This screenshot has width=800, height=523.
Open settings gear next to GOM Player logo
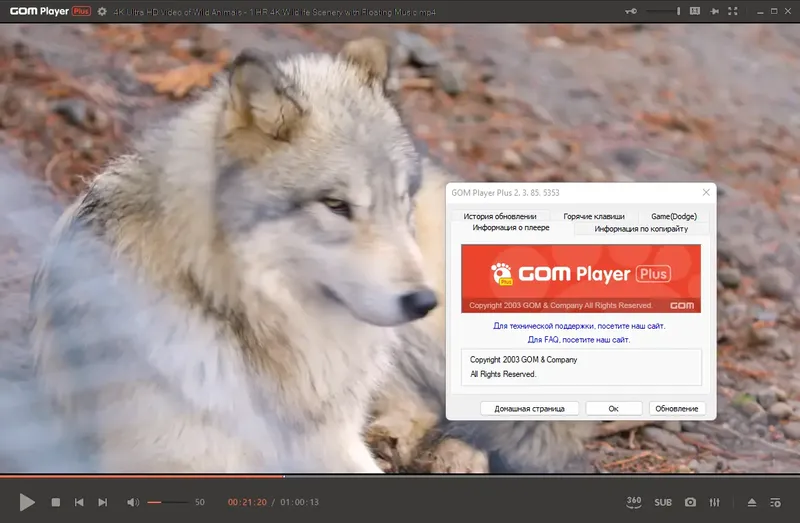coord(102,11)
